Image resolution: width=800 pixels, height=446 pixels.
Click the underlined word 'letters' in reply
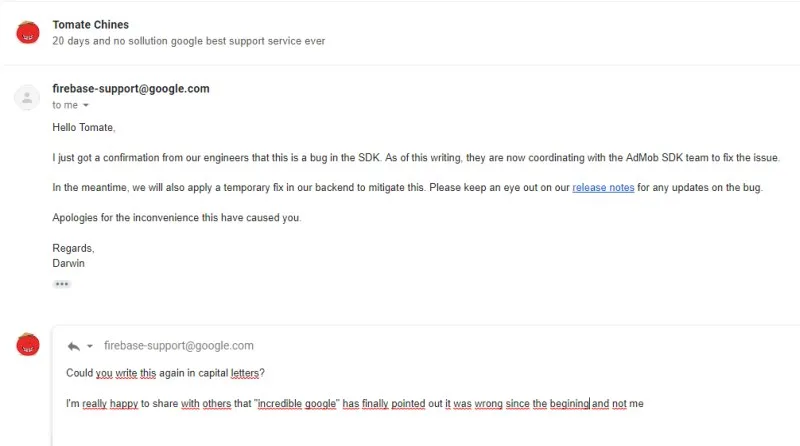(x=254, y=374)
